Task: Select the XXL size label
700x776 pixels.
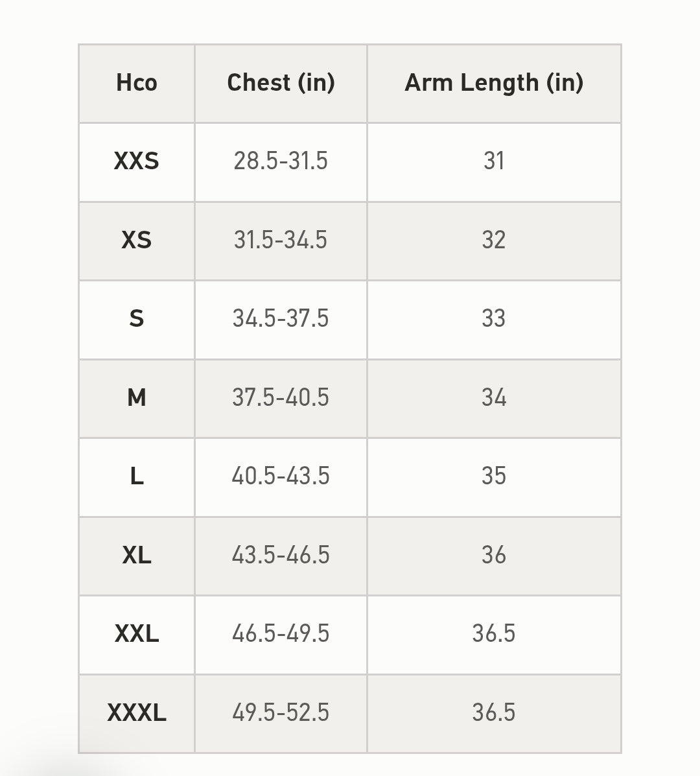Action: click(x=136, y=633)
